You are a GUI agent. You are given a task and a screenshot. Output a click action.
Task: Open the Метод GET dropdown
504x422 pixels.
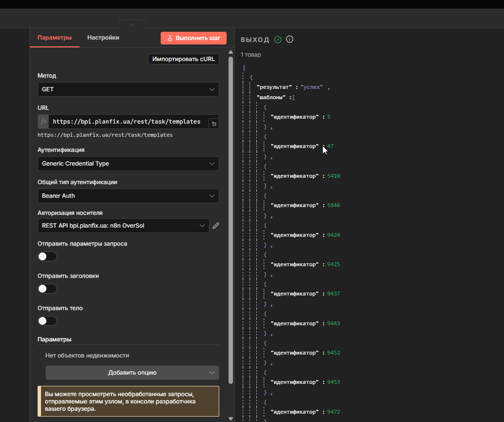point(128,89)
